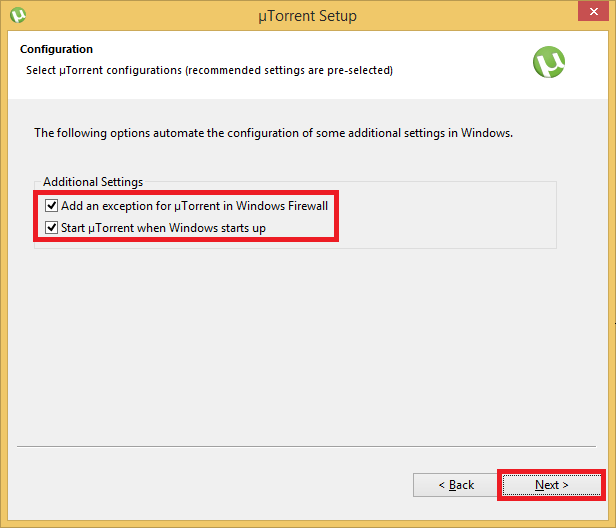Click the Next button to continue setup
Viewport: 616px width, 528px height.
(x=551, y=485)
